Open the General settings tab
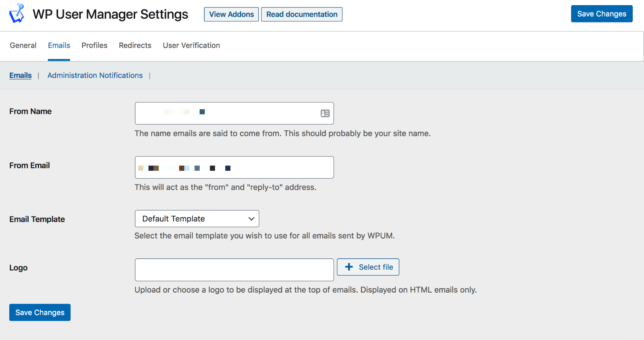This screenshot has height=340, width=644. 23,45
